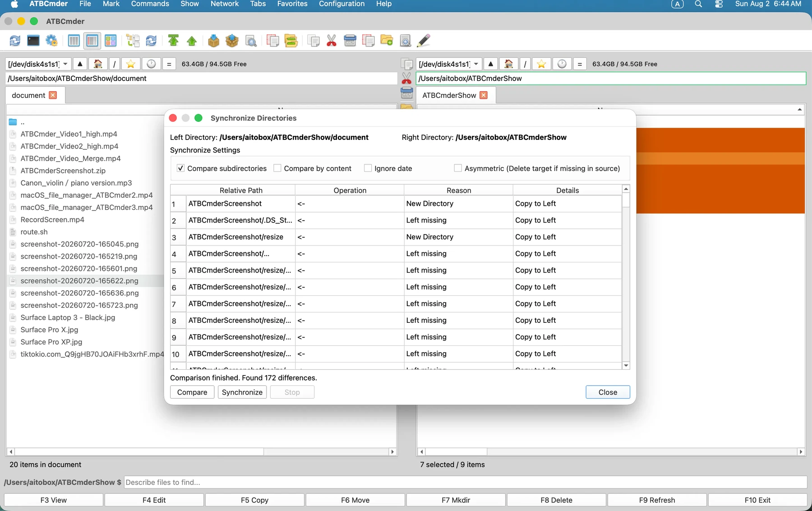Click left pane equals button
This screenshot has width=812, height=511.
[169, 64]
